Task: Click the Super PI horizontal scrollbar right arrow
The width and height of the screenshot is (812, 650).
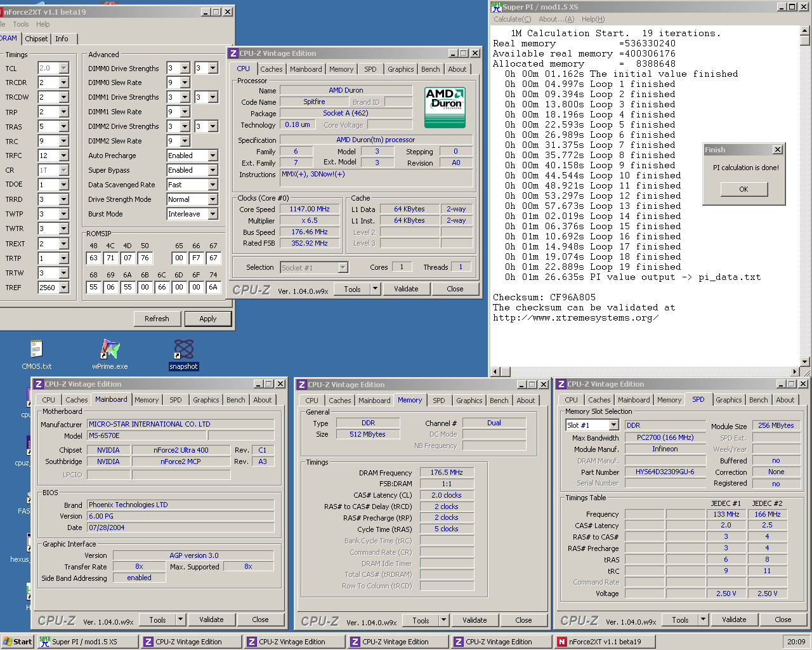Action: [x=794, y=371]
